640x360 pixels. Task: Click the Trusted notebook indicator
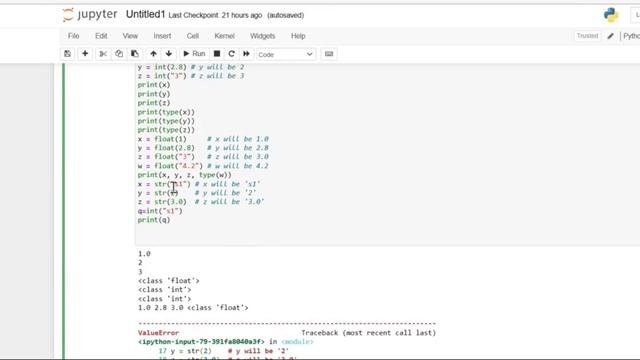(x=587, y=36)
